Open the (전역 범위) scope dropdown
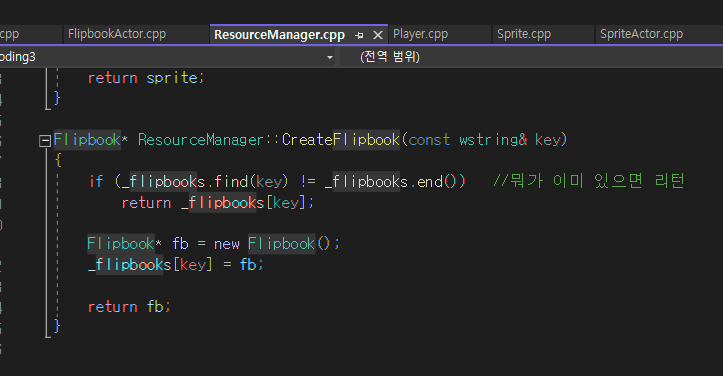 pyautogui.click(x=530, y=57)
